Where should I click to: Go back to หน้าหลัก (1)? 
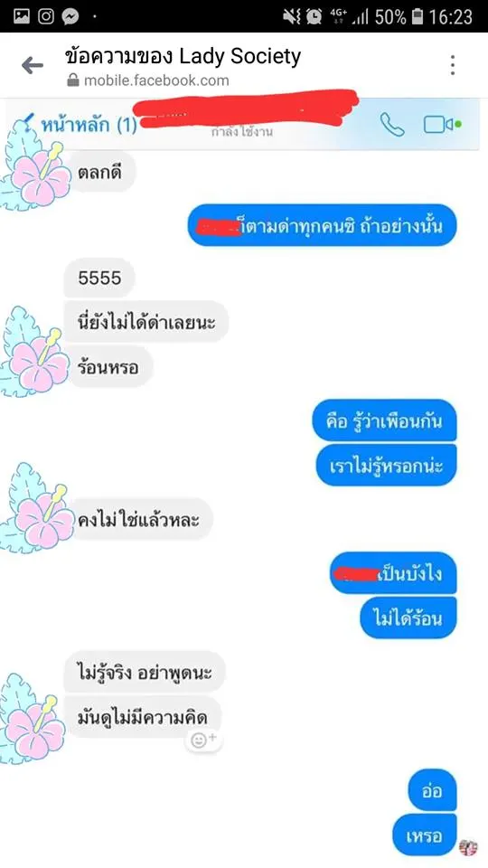pyautogui.click(x=82, y=125)
